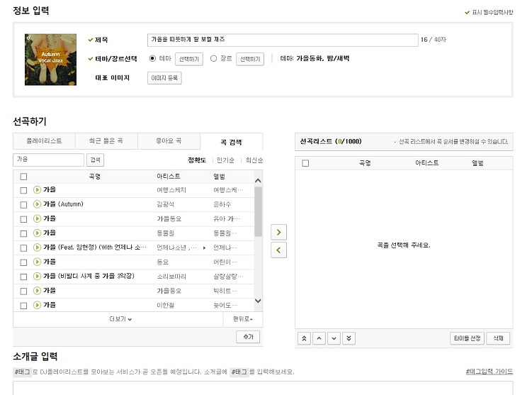Open the 최근 들은 곡 tab

pyautogui.click(x=106, y=141)
